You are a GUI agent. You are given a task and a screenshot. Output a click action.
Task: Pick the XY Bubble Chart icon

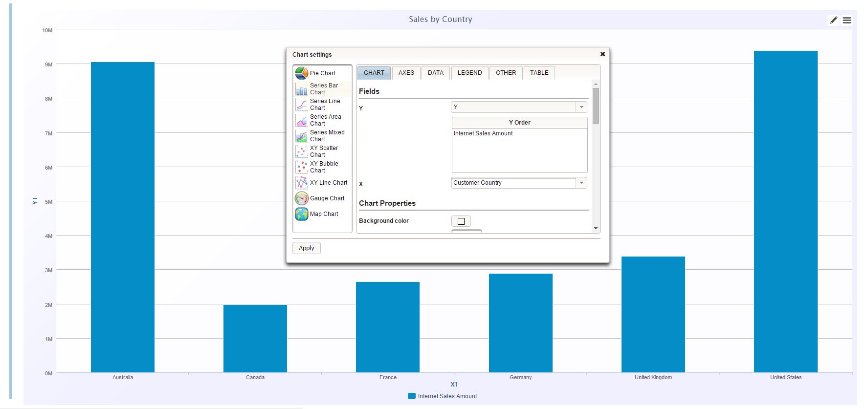tap(302, 167)
